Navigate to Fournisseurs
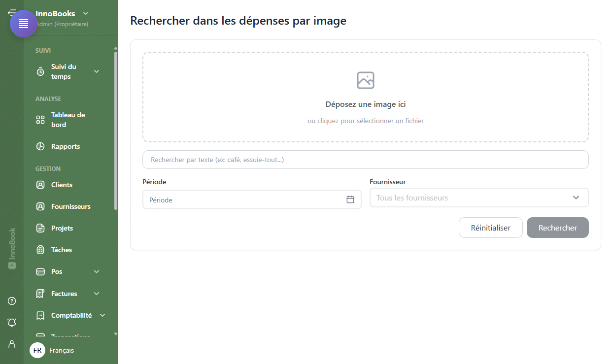Viewport: 613px width, 364px height. (x=71, y=206)
